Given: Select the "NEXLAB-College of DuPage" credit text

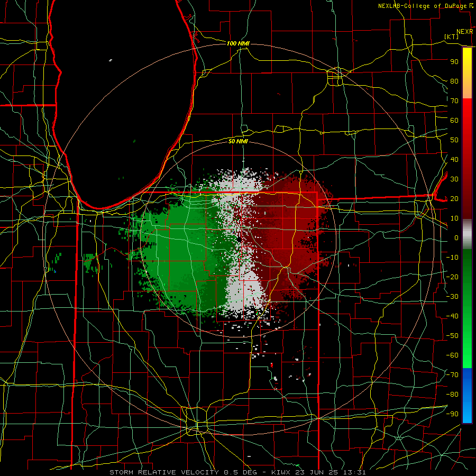Looking at the screenshot, I should (422, 6).
